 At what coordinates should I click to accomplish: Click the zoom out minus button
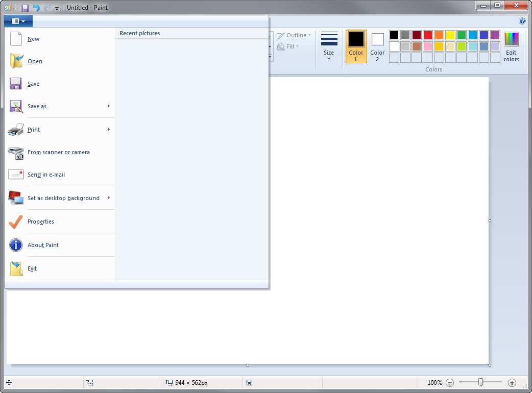point(450,383)
